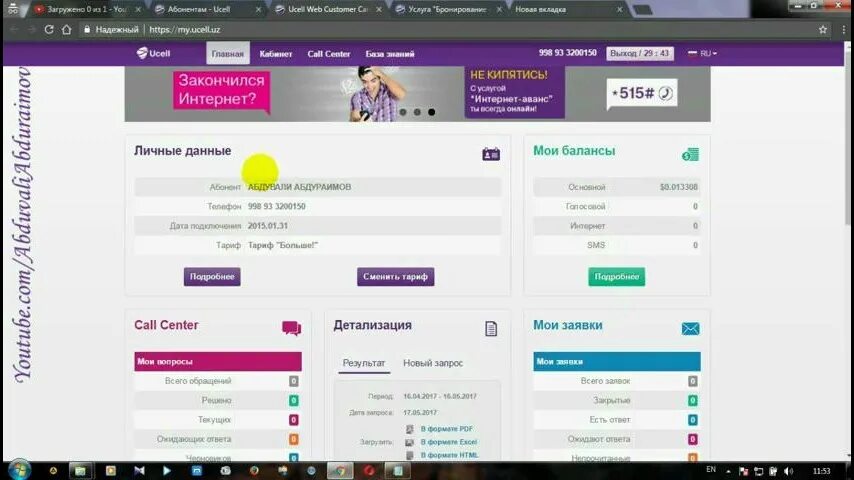Click the Сменить тариф button
This screenshot has height=480, width=854.
(395, 276)
